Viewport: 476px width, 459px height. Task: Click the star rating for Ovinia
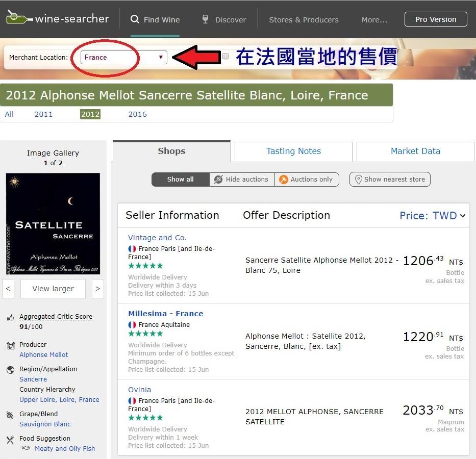pos(146,418)
